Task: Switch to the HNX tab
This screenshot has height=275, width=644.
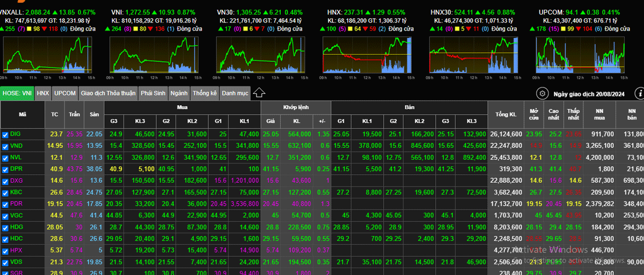Action: pos(43,93)
